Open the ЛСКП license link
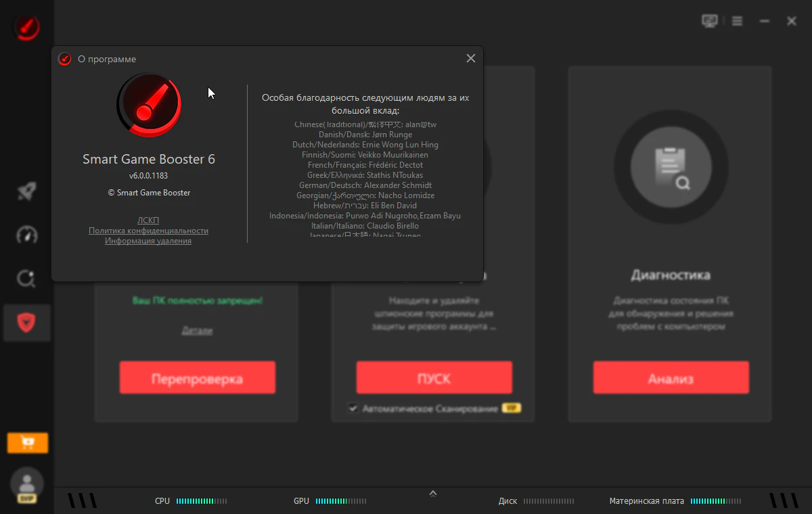Viewport: 812px width, 514px height. coord(148,220)
